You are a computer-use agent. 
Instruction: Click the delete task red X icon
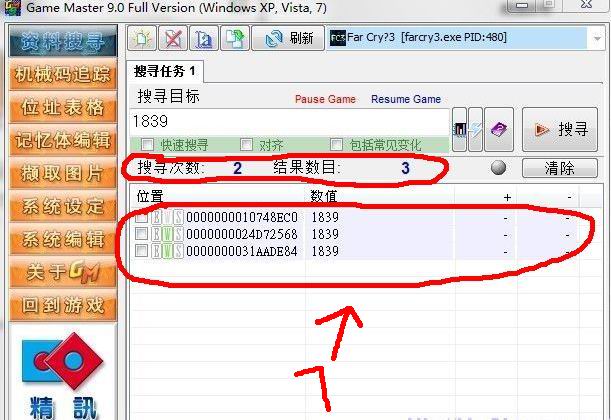tap(173, 38)
